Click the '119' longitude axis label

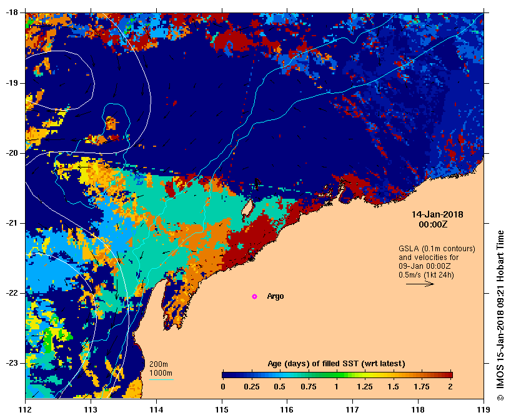[x=484, y=409]
